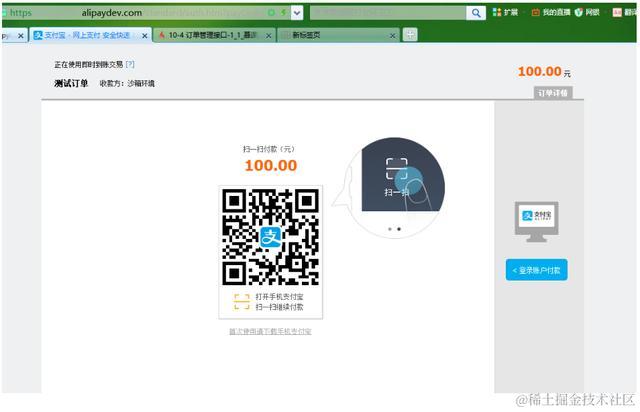640x412 pixels.
Task: Click the 100.00 元 total at top right
Action: point(544,71)
